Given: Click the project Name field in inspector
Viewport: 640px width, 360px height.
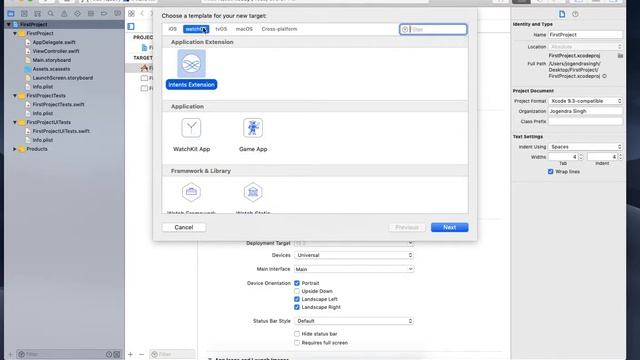Looking at the screenshot, I should pyautogui.click(x=585, y=35).
